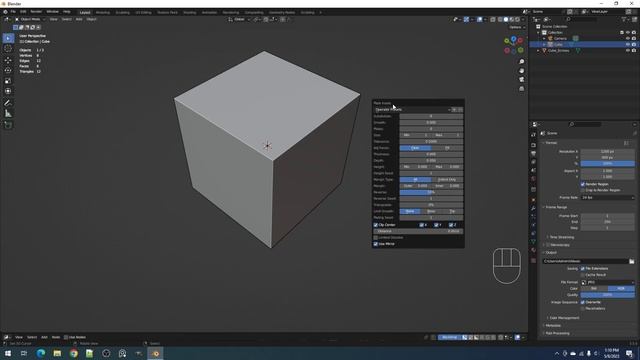
Task: Toggle the Clip Center Z axis checkbox
Action: [451, 225]
